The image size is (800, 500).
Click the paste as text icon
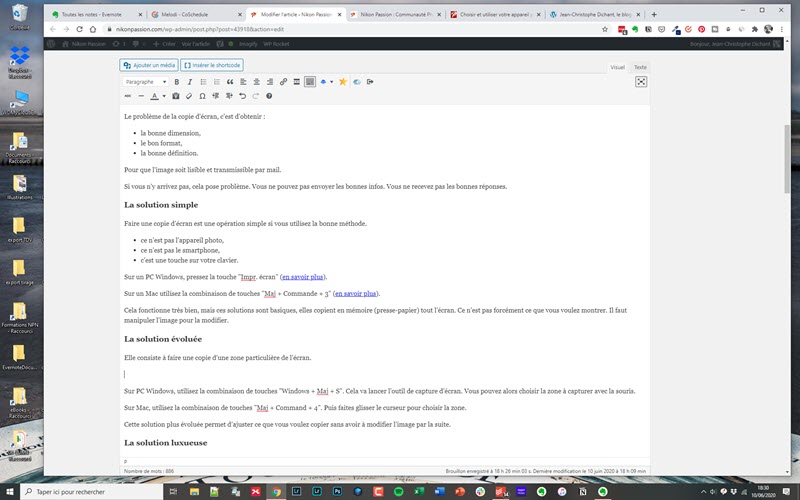176,96
